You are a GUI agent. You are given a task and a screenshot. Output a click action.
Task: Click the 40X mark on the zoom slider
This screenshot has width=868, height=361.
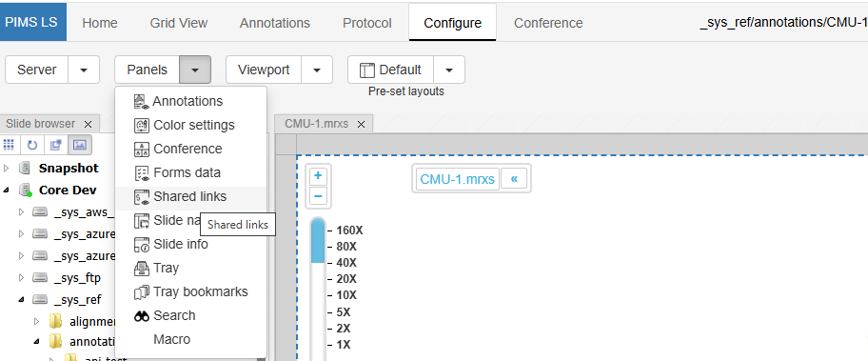[x=346, y=263]
